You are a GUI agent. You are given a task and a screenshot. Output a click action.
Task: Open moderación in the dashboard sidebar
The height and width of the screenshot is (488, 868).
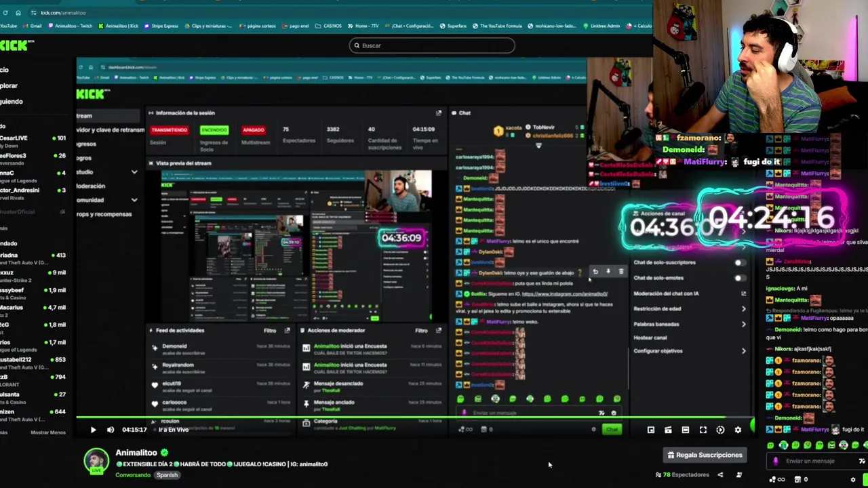coord(91,186)
